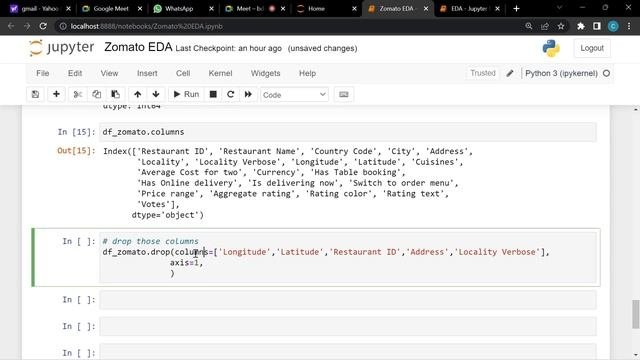This screenshot has width=640, height=360.
Task: Rename notebook via the Zomato EDA title
Action: tap(138, 47)
